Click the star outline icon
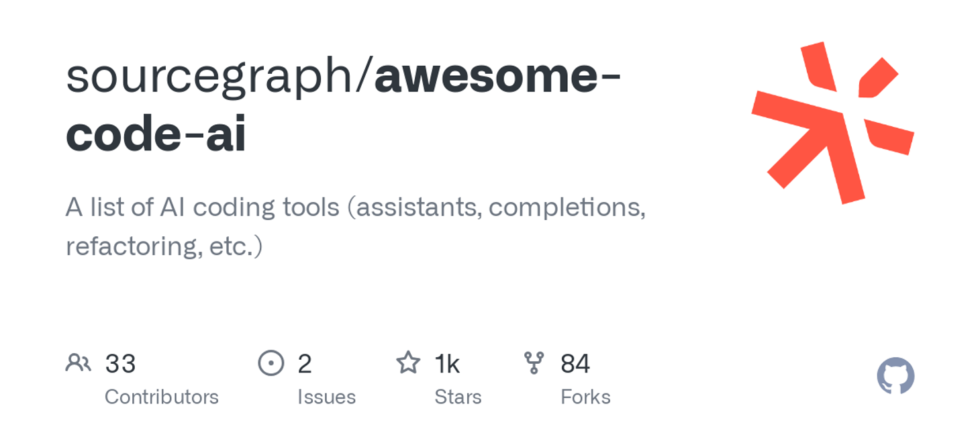This screenshot has width=980, height=441. pos(408,363)
